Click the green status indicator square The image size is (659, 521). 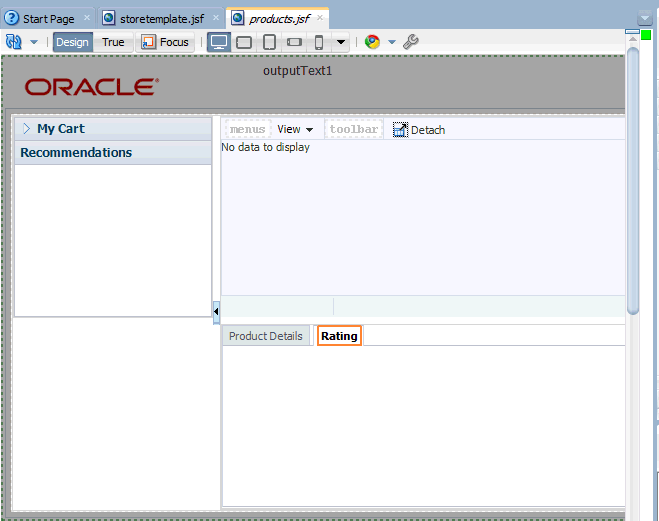pyautogui.click(x=646, y=35)
